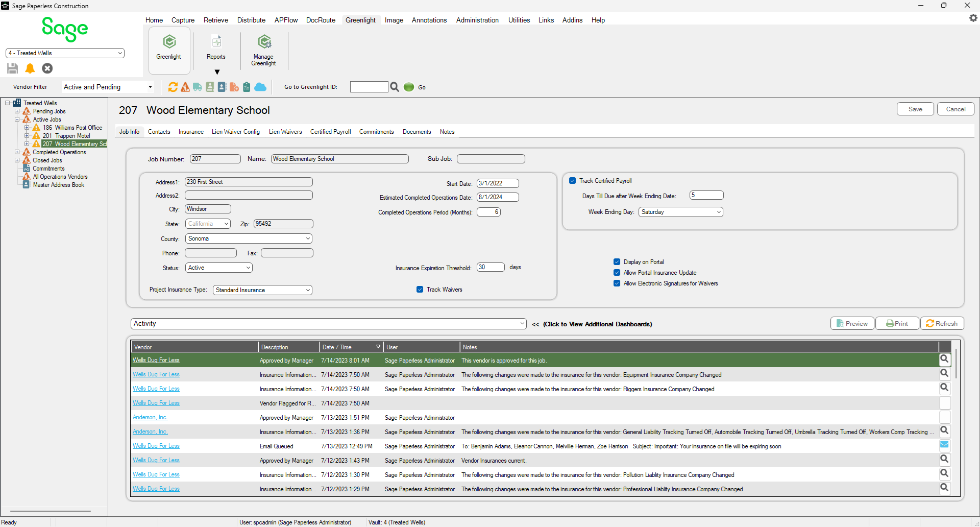Open the APFlow menu

tap(286, 20)
